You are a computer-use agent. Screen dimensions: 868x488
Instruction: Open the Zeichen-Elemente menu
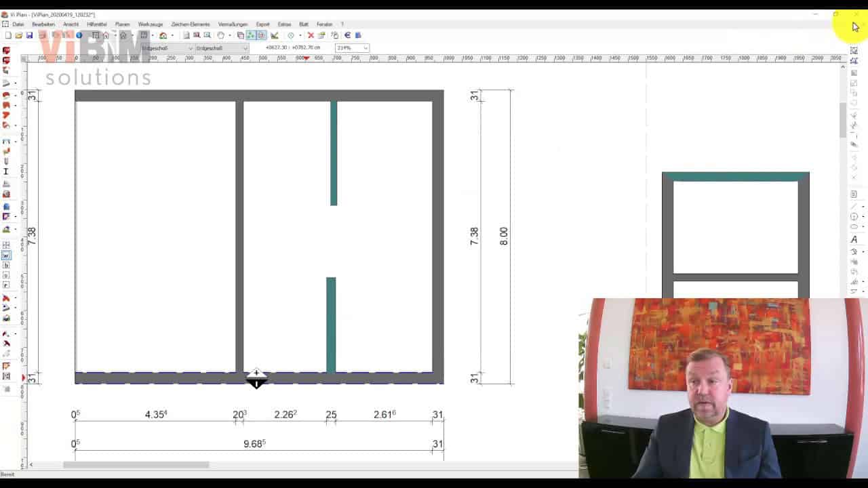191,24
